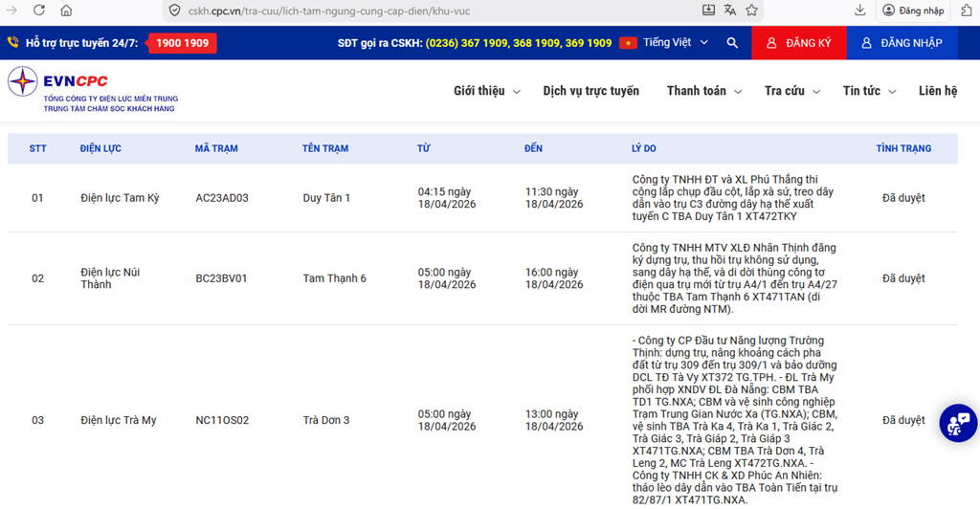Viewport: 980px width, 509px height.
Task: Reload the page with the browser refresh icon
Action: coord(39,11)
